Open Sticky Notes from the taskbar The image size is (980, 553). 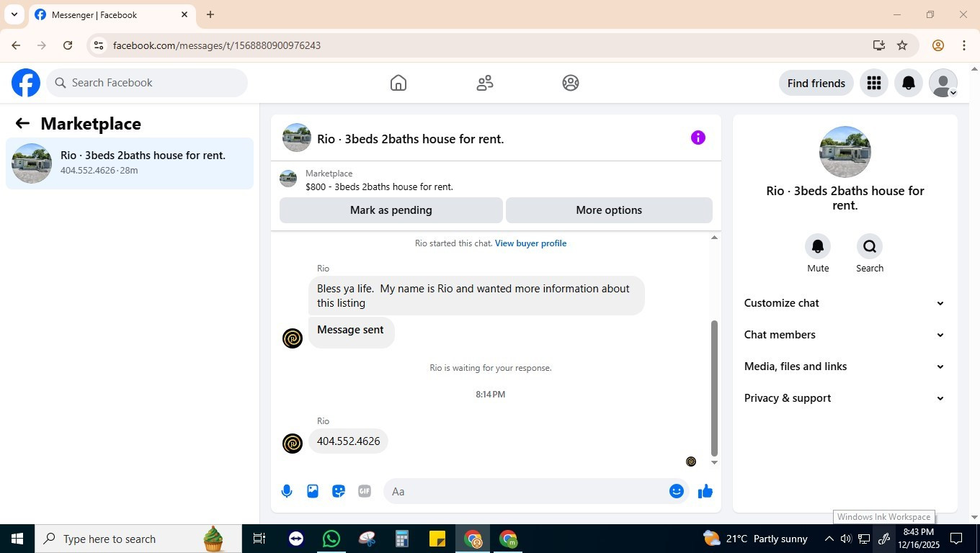[x=437, y=539]
